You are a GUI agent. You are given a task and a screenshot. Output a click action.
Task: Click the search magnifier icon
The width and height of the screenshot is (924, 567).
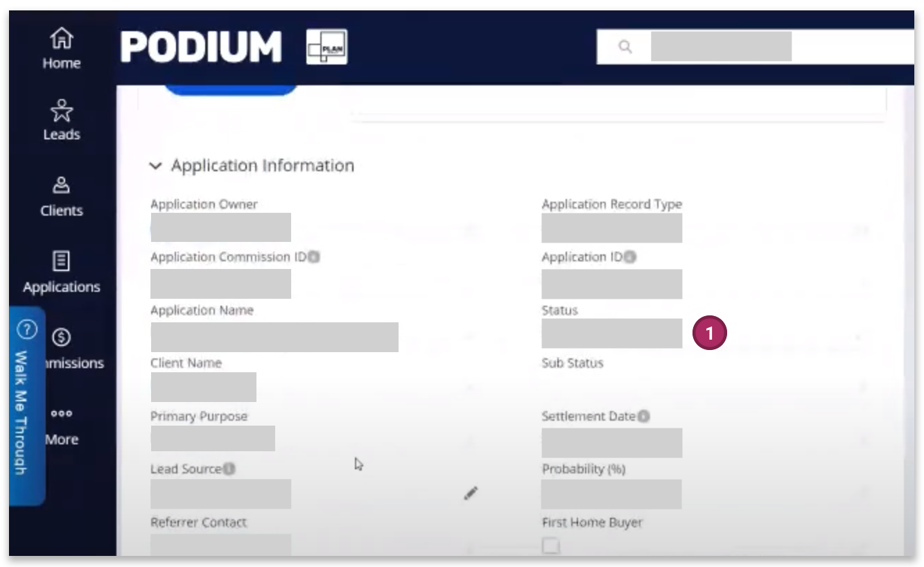(x=625, y=47)
